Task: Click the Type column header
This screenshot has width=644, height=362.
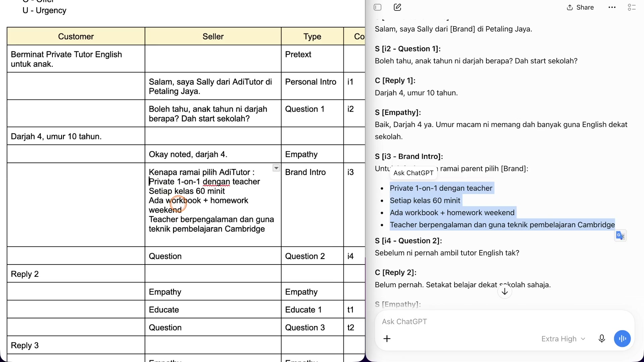Action: coord(312,37)
